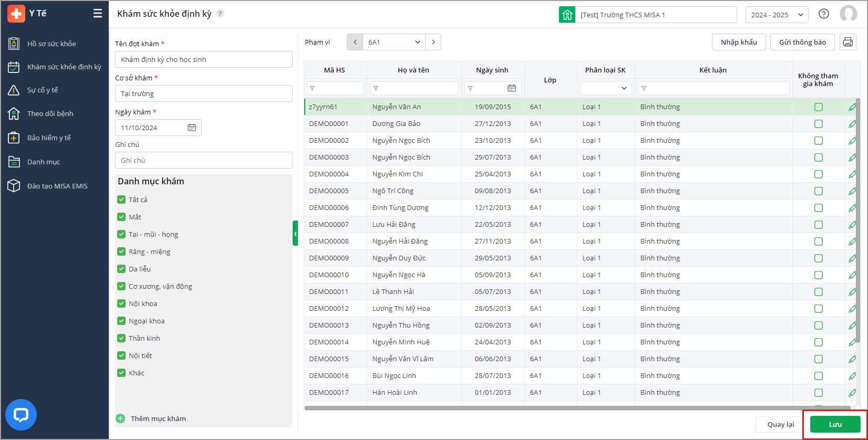The width and height of the screenshot is (868, 440).
Task: Click the Gửi thông báo button
Action: click(x=802, y=42)
